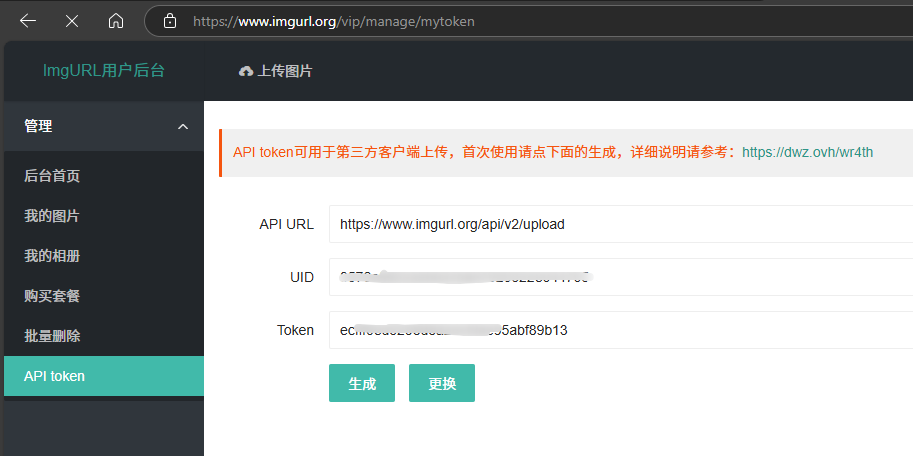Viewport: 913px width, 456px height.
Task: Open 我的相册 in the sidebar
Action: click(104, 256)
